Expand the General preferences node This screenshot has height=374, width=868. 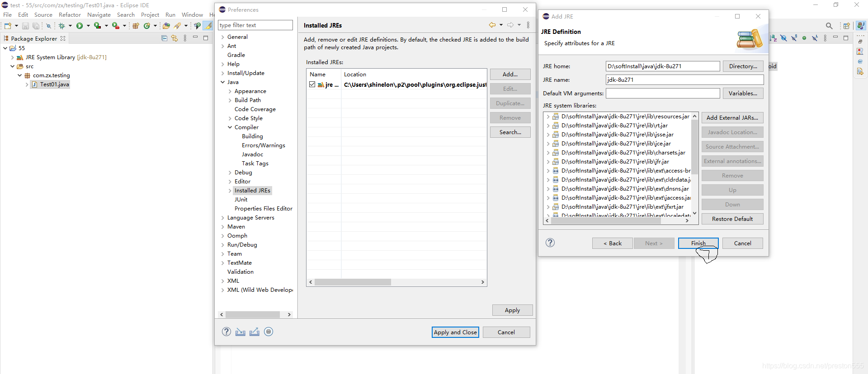222,37
